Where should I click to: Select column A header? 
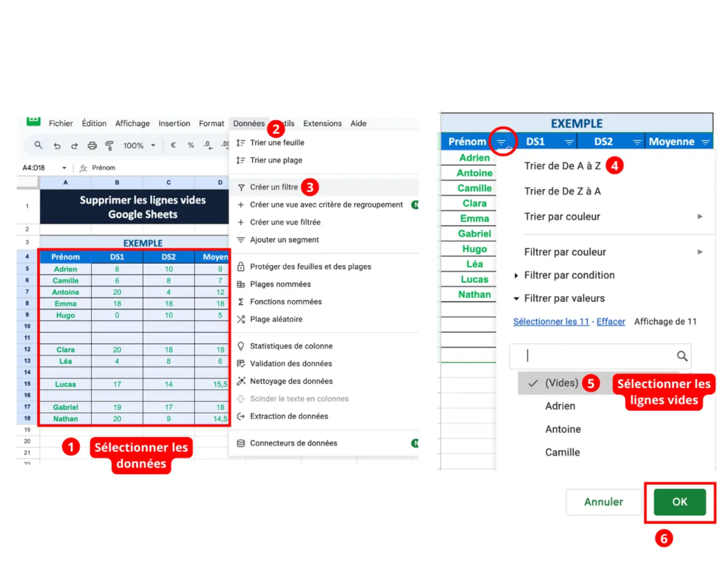click(65, 183)
